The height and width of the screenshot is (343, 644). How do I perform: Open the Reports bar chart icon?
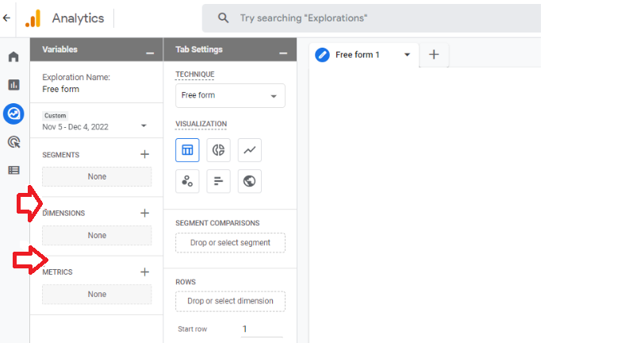point(13,85)
